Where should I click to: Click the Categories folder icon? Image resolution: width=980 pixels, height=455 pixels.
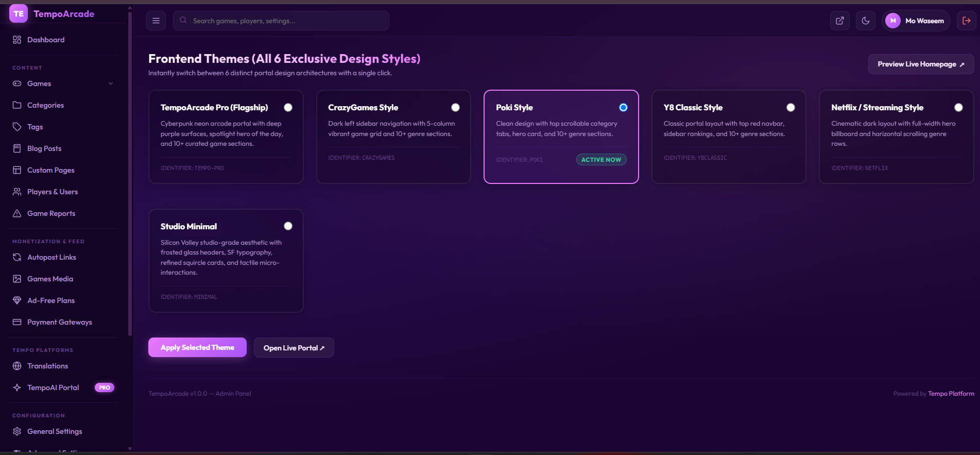17,105
